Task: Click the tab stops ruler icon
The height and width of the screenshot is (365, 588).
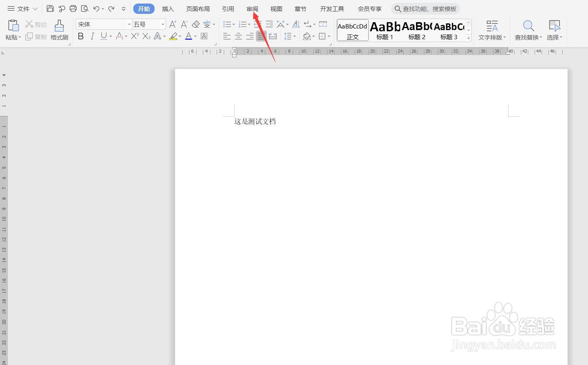Action: (x=323, y=24)
